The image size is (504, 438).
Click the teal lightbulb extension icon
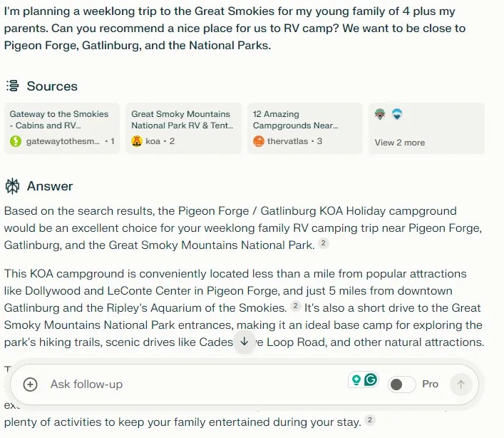tap(356, 380)
